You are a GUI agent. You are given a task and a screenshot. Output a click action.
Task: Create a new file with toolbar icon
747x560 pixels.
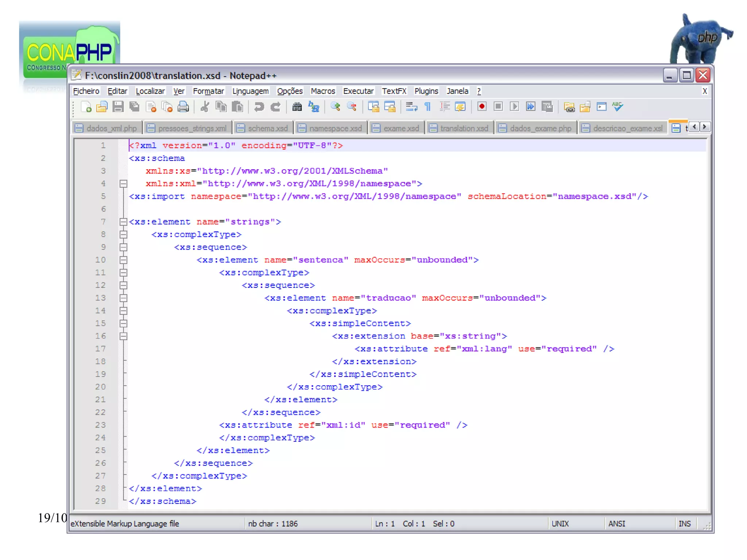coord(86,107)
